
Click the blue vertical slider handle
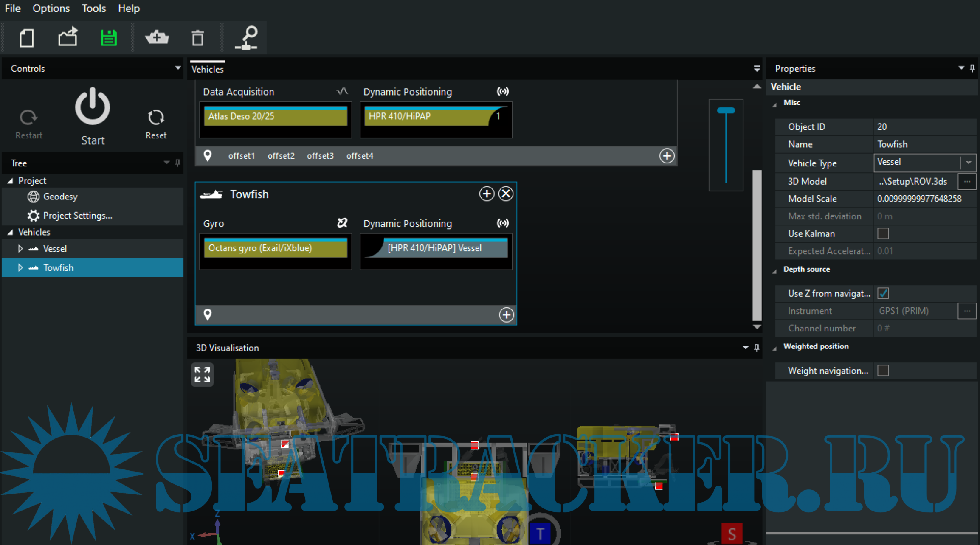(x=726, y=111)
